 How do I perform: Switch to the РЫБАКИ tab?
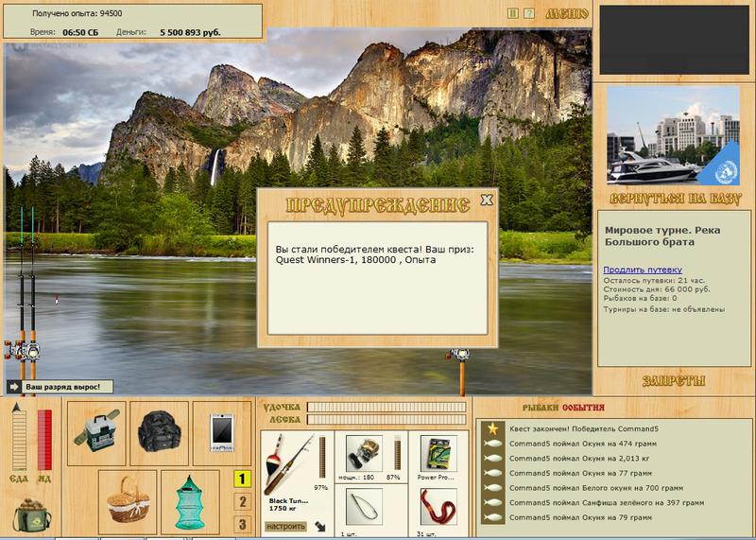541,408
